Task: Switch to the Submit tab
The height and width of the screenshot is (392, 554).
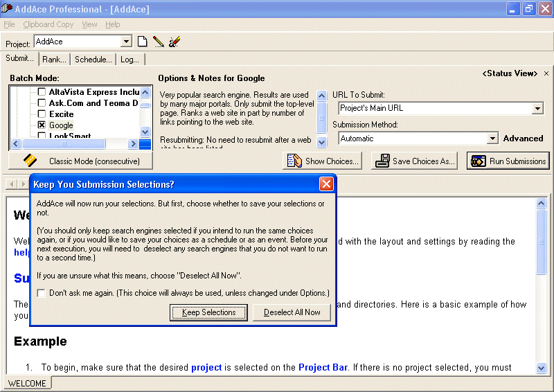Action: point(19,58)
